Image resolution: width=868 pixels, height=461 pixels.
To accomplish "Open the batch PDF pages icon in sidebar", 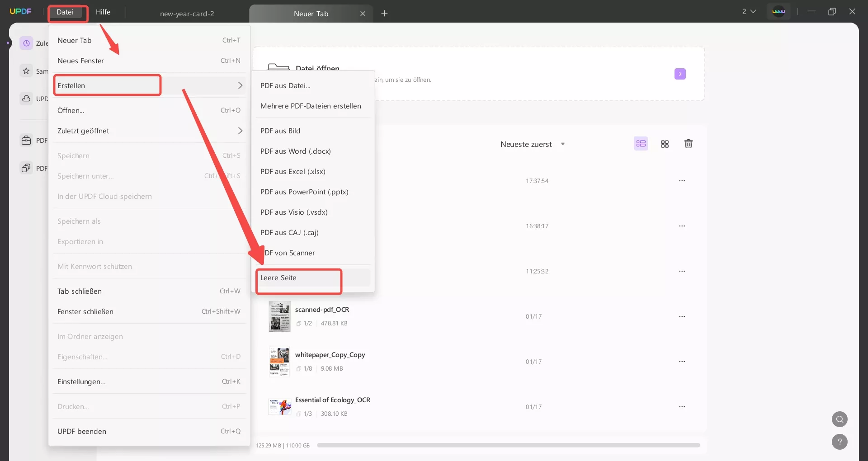I will [27, 168].
